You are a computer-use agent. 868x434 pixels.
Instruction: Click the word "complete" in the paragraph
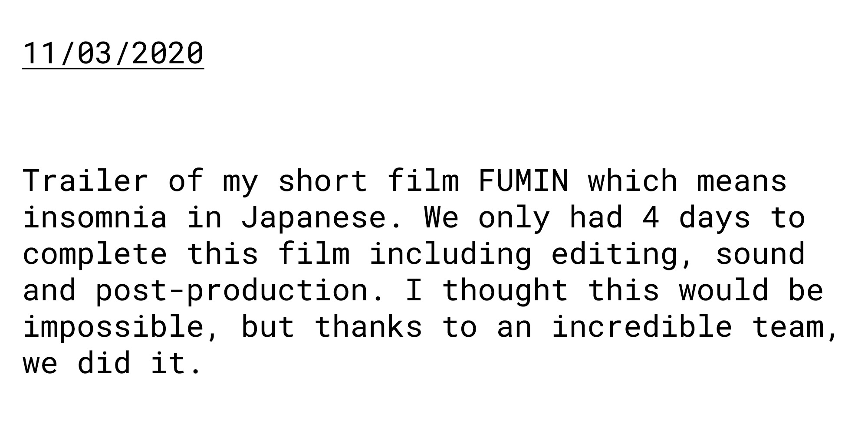pos(95,254)
